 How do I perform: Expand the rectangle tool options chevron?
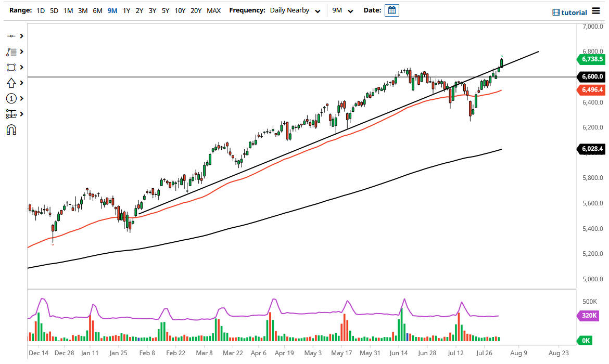point(21,67)
